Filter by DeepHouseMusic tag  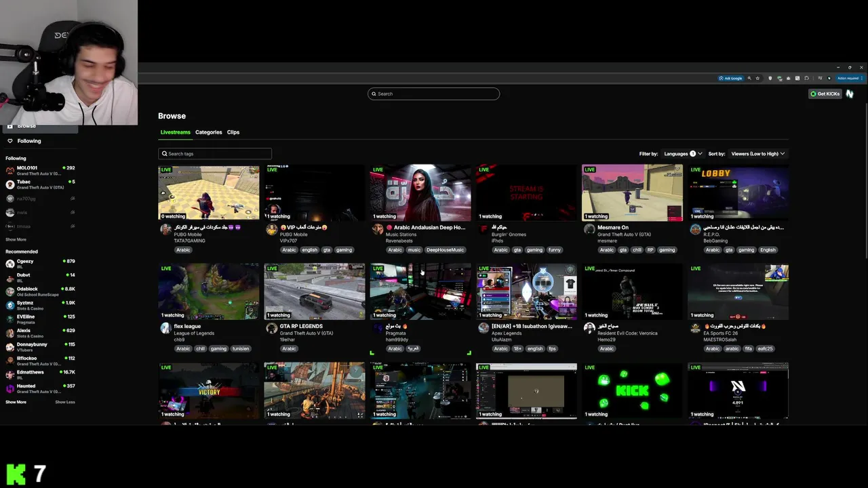(x=445, y=249)
